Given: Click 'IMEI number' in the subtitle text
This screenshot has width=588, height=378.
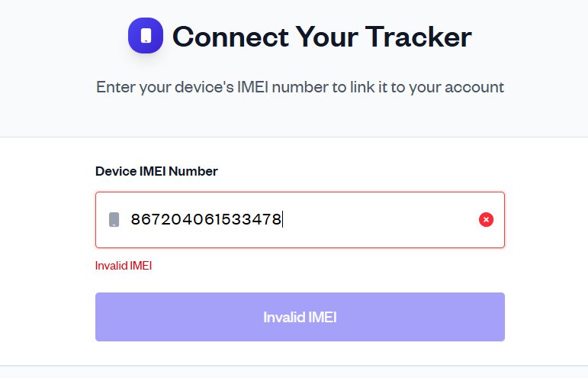Looking at the screenshot, I should click(283, 87).
